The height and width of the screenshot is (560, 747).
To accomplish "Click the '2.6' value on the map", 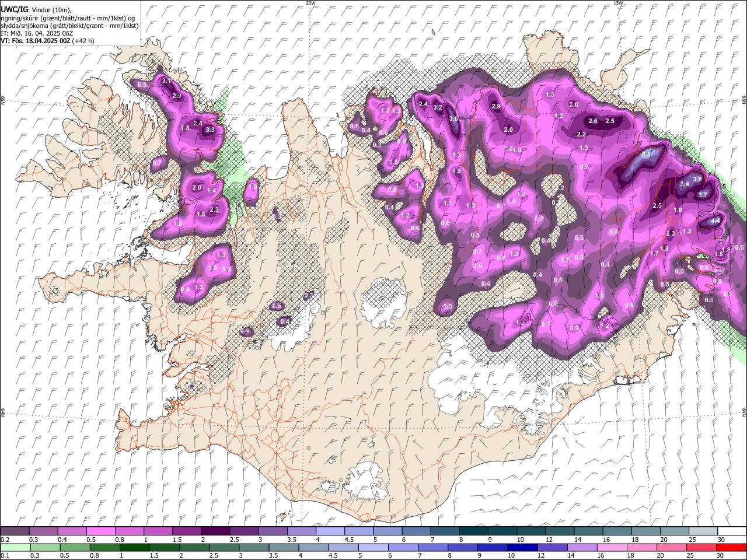I will [593, 121].
